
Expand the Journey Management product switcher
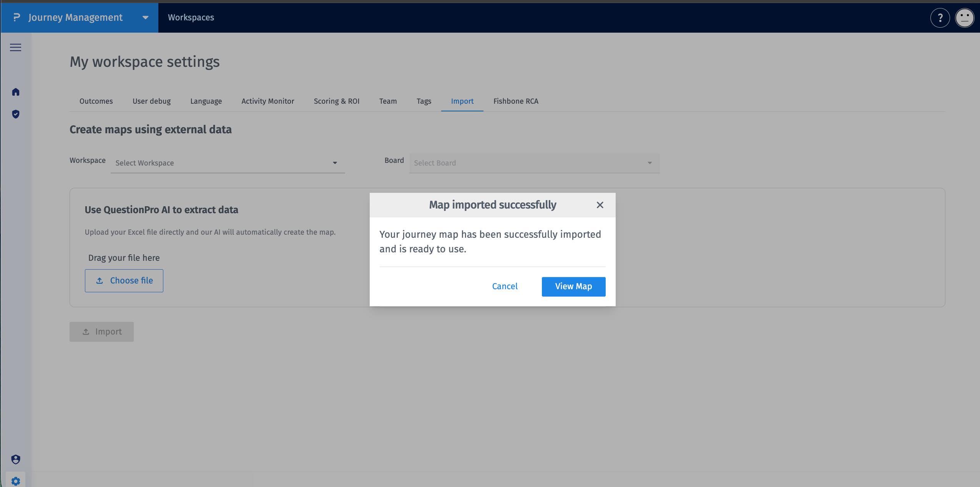[145, 18]
